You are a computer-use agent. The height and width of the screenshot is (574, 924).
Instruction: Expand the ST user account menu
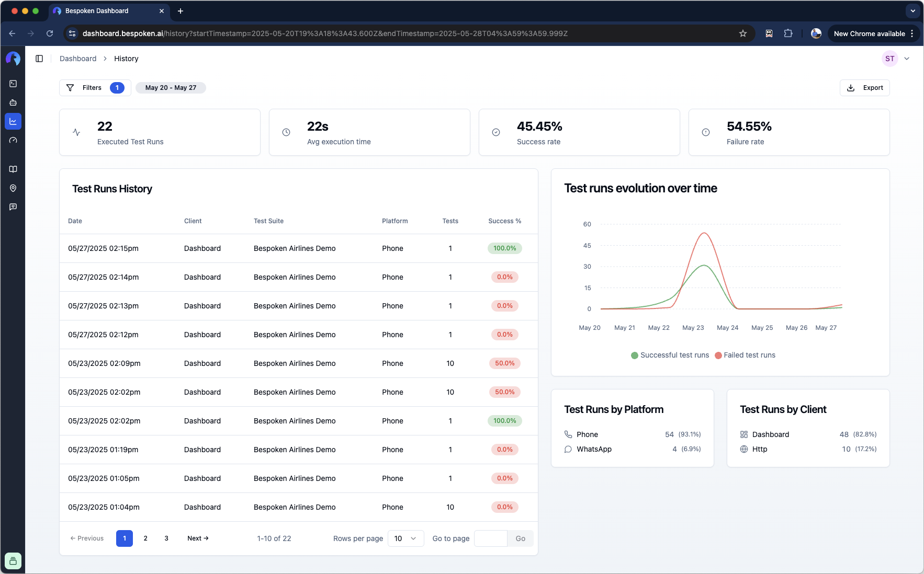[896, 59]
